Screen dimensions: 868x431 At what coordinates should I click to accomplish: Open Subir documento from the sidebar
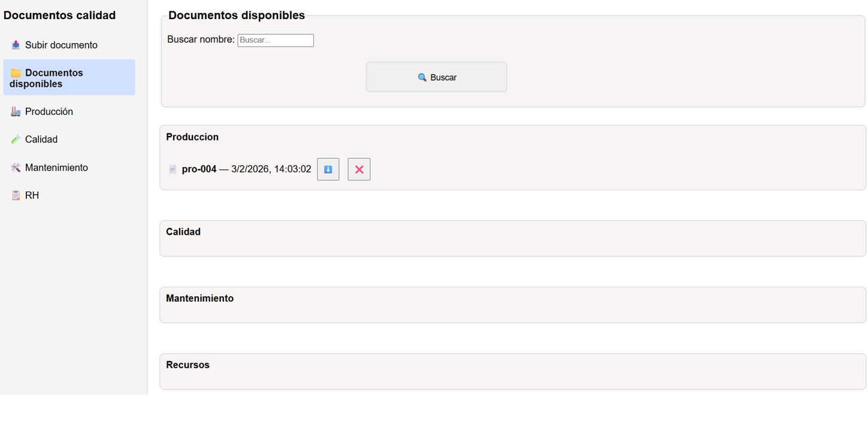pos(61,44)
